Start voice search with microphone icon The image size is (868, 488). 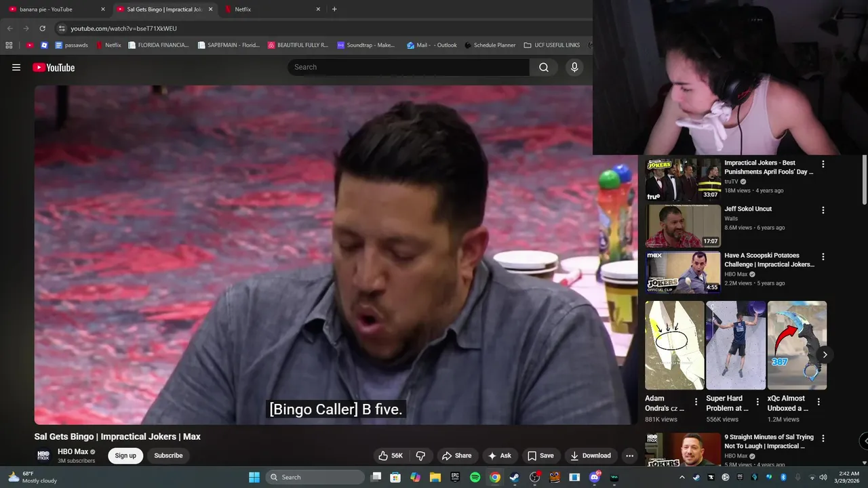(x=574, y=67)
